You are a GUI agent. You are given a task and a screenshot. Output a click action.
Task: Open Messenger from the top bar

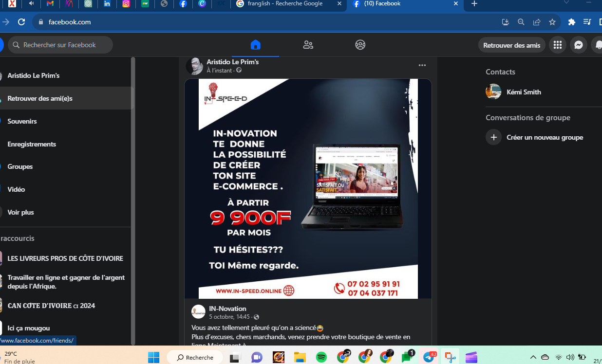point(578,45)
